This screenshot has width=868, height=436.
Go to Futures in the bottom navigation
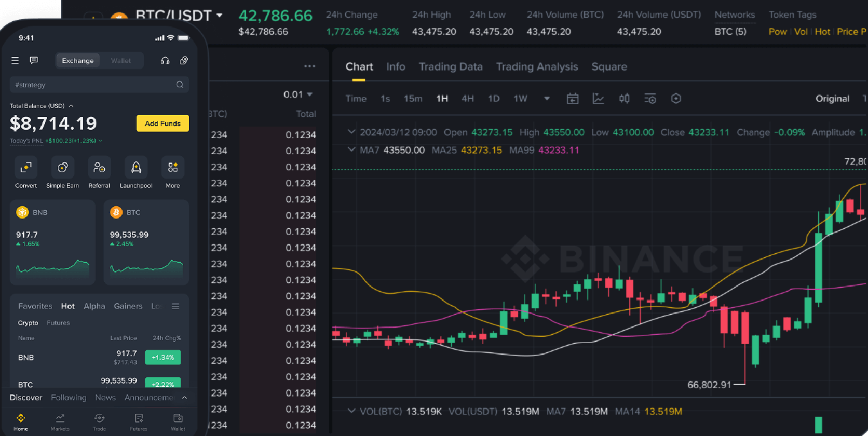[x=139, y=423]
